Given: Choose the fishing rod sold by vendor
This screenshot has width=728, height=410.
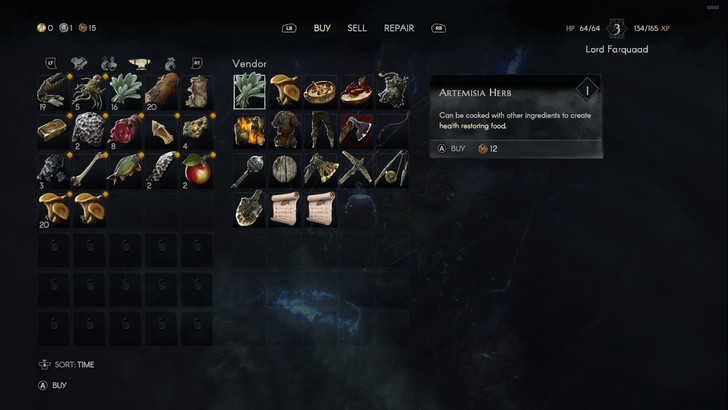Looking at the screenshot, I should coord(392,170).
